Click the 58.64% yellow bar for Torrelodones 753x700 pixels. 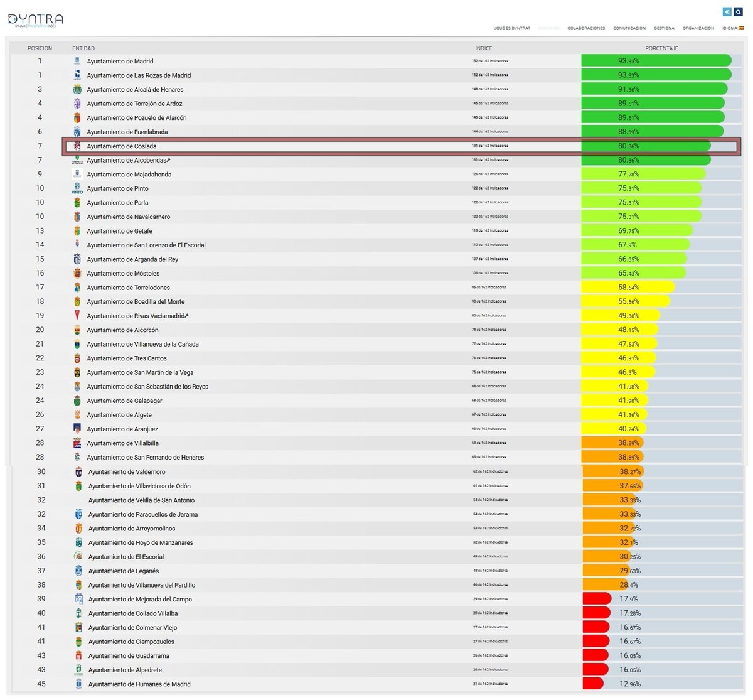pyautogui.click(x=628, y=288)
